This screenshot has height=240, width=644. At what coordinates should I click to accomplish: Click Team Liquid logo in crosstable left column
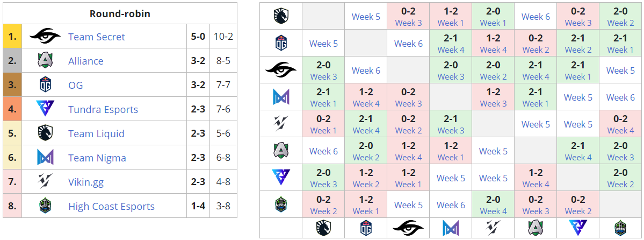(x=281, y=16)
